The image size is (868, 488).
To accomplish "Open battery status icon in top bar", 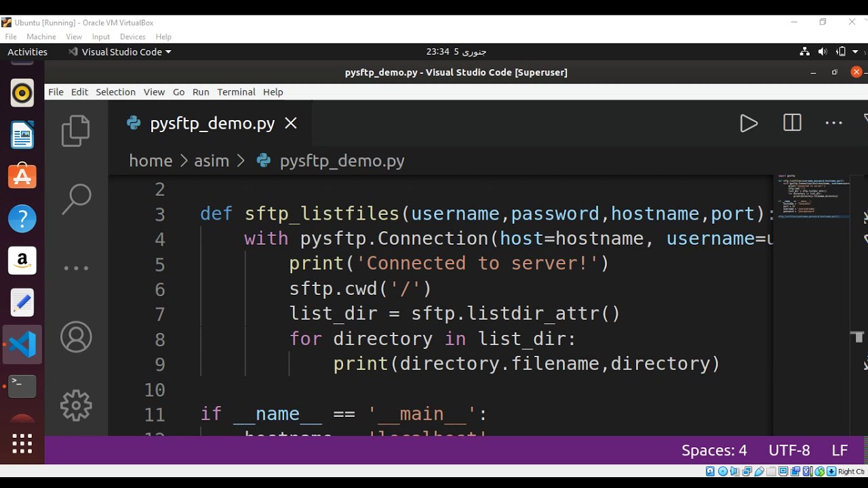I will coord(840,52).
